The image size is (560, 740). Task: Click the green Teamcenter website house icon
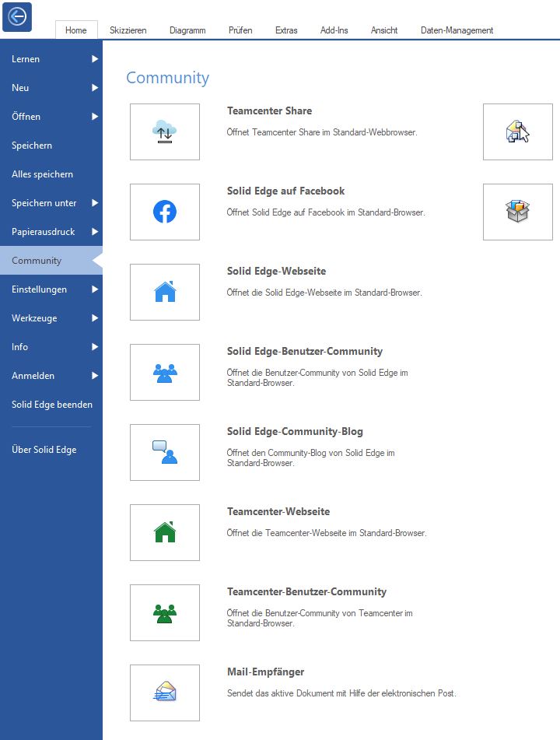coord(165,532)
